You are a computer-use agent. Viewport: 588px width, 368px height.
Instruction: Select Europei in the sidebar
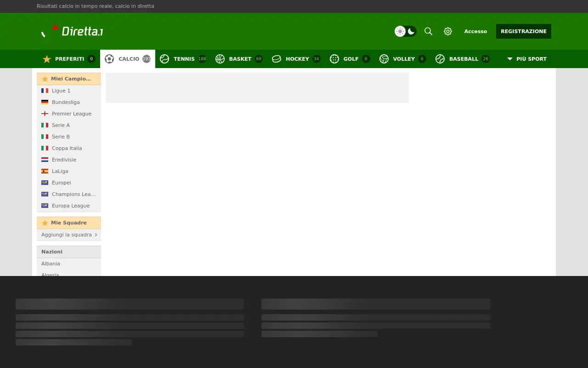69,183
